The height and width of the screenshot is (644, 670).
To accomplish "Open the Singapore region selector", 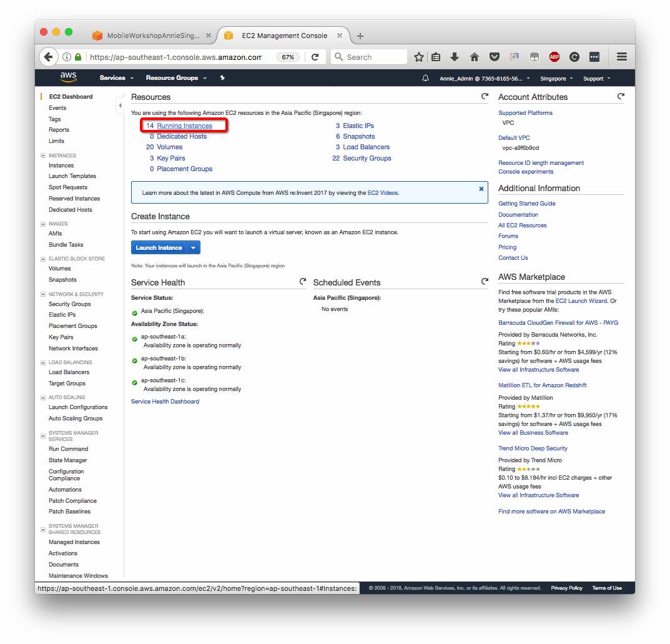I will click(x=556, y=79).
